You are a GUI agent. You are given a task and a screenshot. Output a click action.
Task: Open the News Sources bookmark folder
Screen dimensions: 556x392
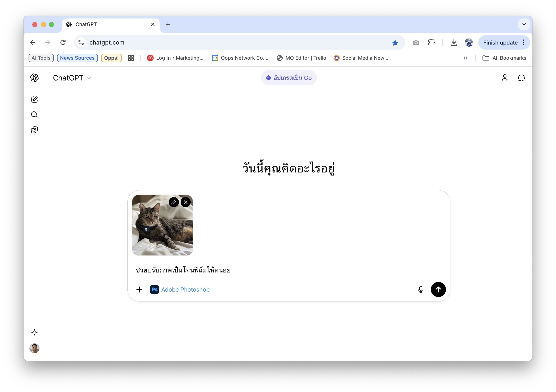[x=77, y=58]
